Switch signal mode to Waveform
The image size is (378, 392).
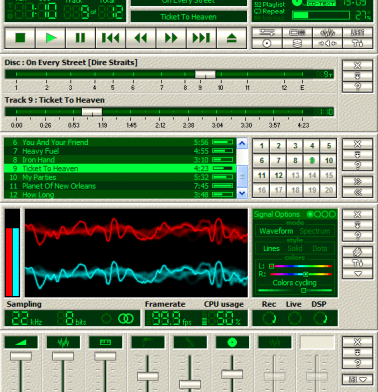coord(276,231)
